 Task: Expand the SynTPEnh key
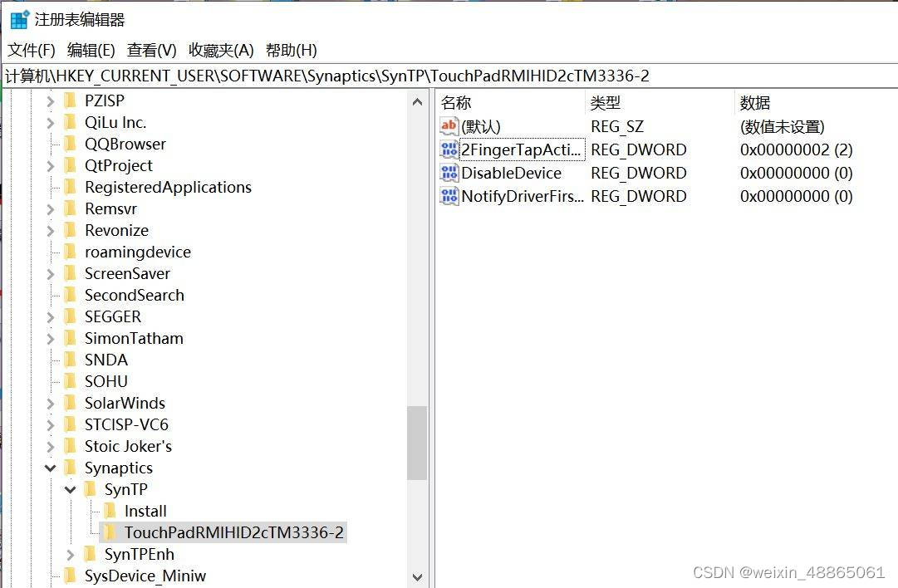pos(71,555)
